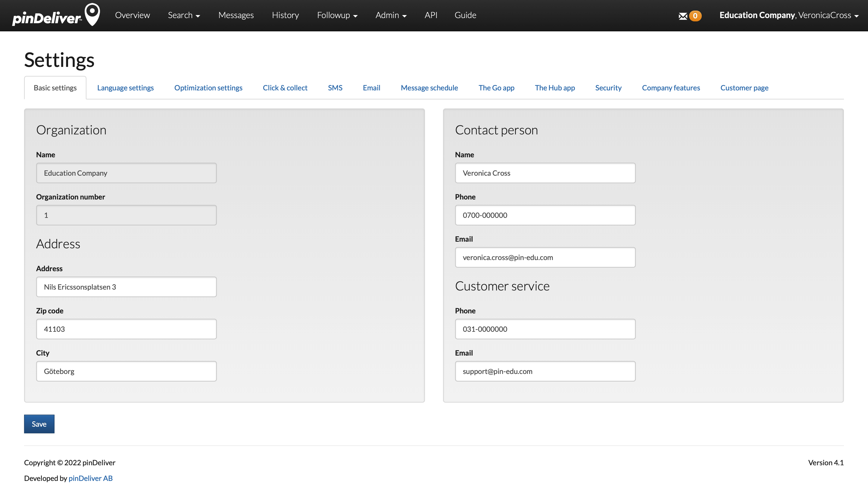Click the Organization Name field
Viewport: 868px width, 499px height.
pyautogui.click(x=126, y=173)
